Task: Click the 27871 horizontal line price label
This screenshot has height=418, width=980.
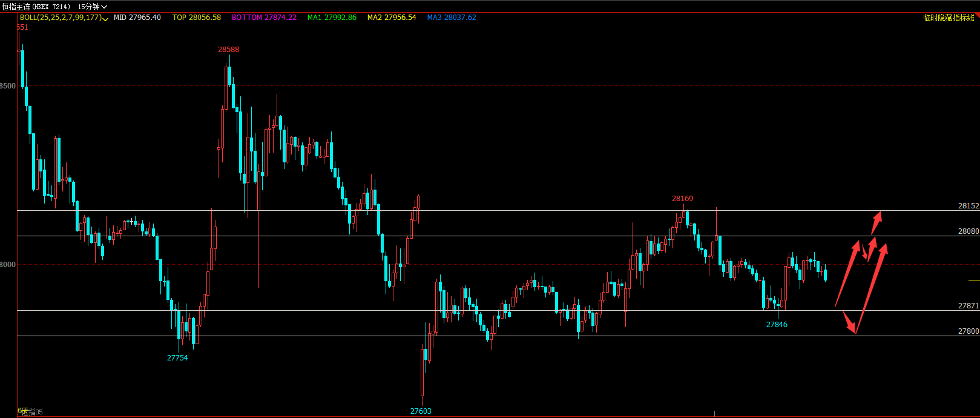Action: pyautogui.click(x=968, y=306)
